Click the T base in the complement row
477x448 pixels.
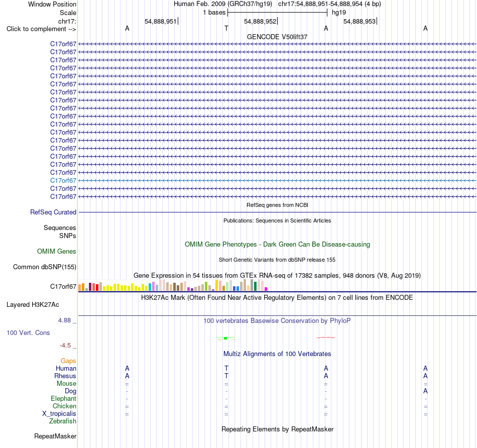pyautogui.click(x=226, y=28)
